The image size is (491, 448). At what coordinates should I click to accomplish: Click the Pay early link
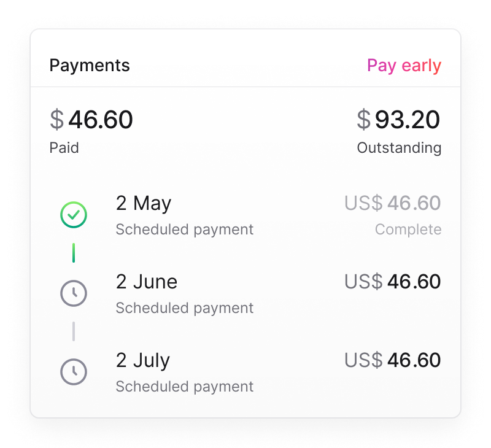[404, 66]
